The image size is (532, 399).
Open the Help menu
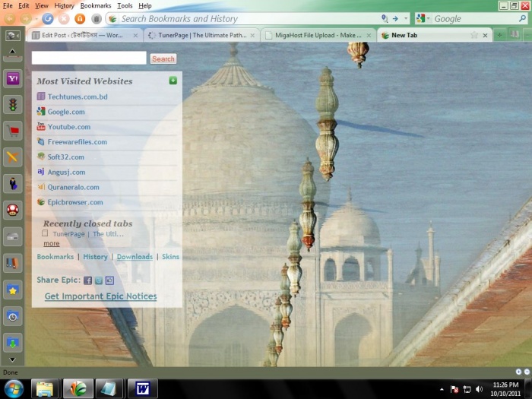click(x=145, y=6)
